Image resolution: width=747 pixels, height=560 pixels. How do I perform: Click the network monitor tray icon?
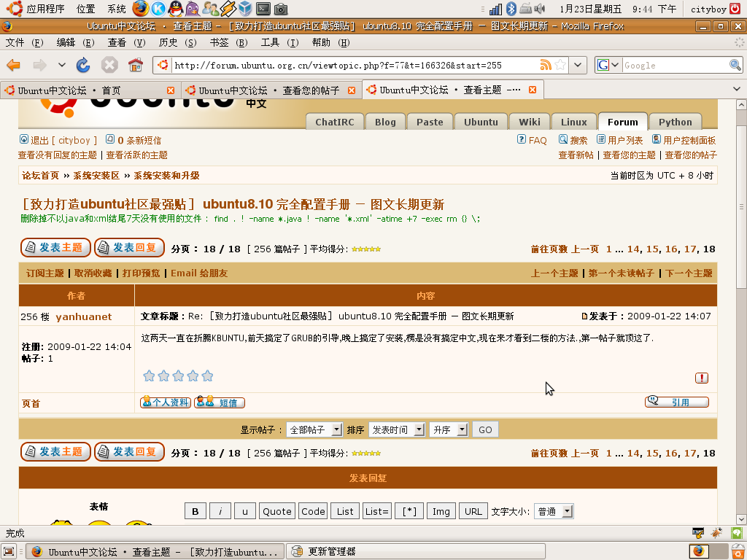(495, 9)
